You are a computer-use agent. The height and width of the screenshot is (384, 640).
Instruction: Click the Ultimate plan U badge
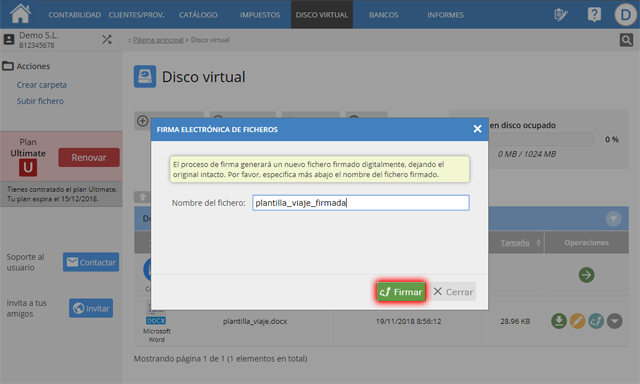pos(28,167)
